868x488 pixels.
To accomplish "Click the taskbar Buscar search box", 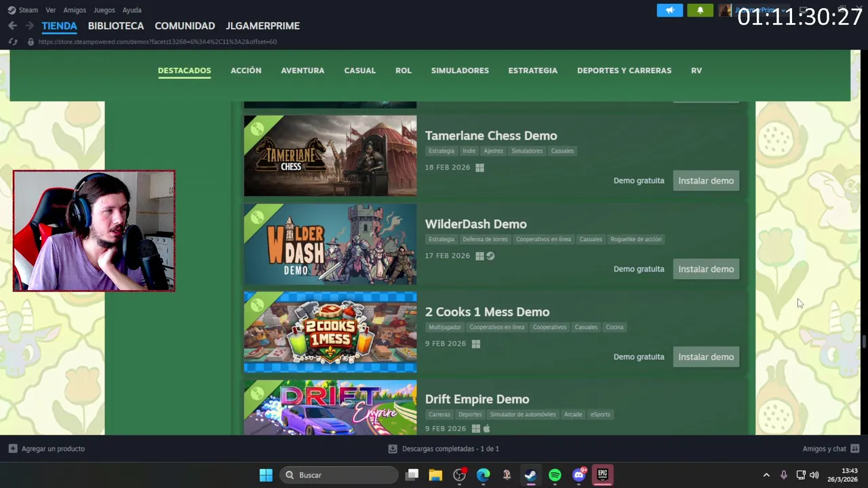I will click(339, 475).
